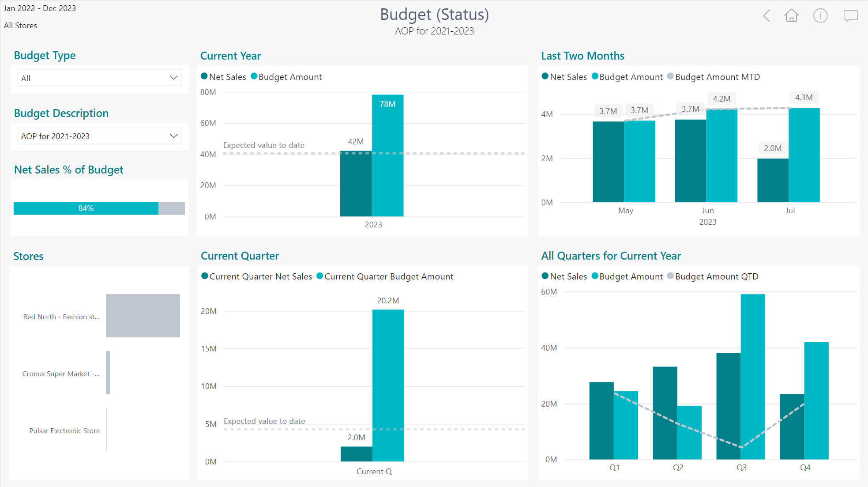Click the back arrow navigation icon
The height and width of the screenshot is (487, 868).
(767, 16)
